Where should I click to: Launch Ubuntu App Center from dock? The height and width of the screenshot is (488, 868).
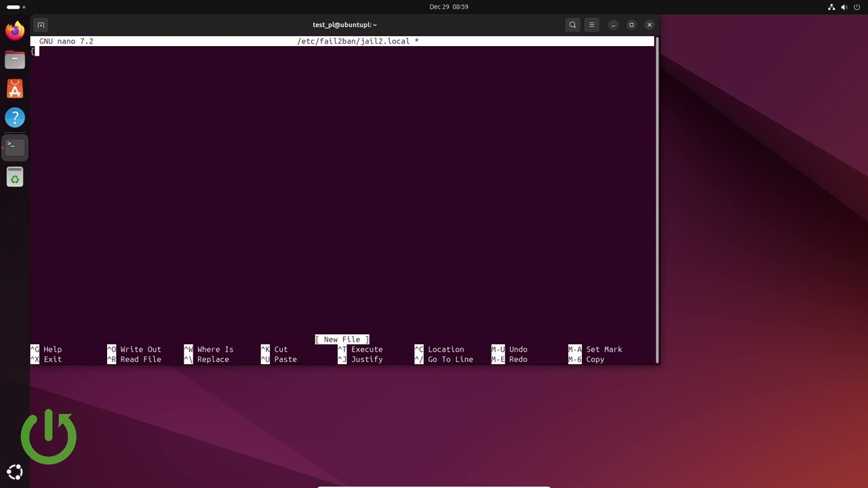point(15,89)
